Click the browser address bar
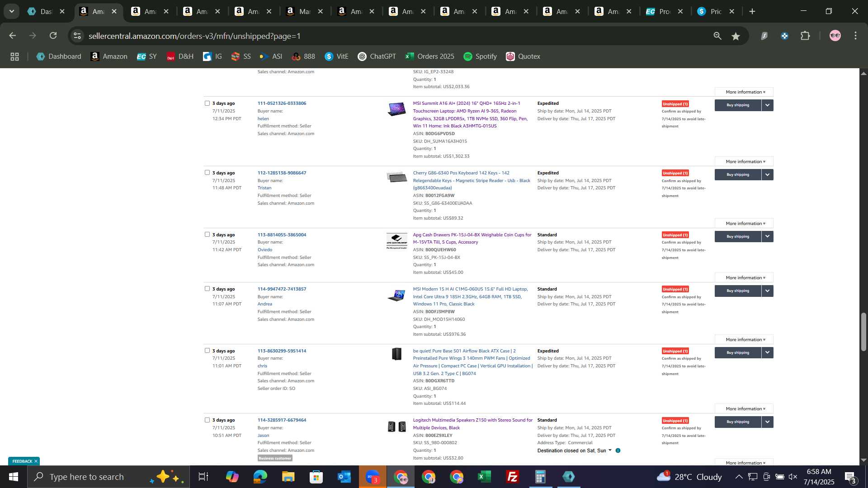Viewport: 868px width, 488px height. 393,36
